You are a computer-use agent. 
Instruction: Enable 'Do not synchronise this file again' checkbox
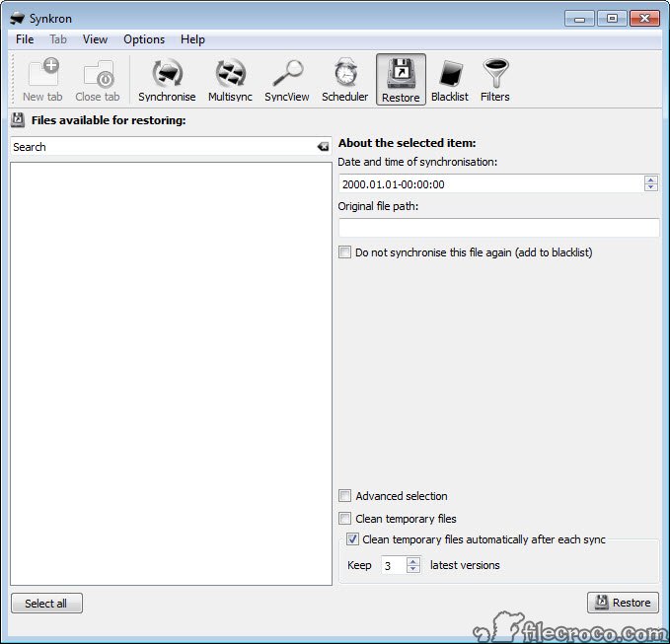tap(344, 251)
